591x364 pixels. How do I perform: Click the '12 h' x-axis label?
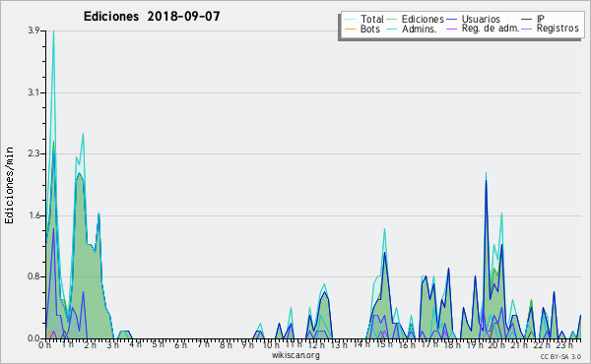pos(316,344)
